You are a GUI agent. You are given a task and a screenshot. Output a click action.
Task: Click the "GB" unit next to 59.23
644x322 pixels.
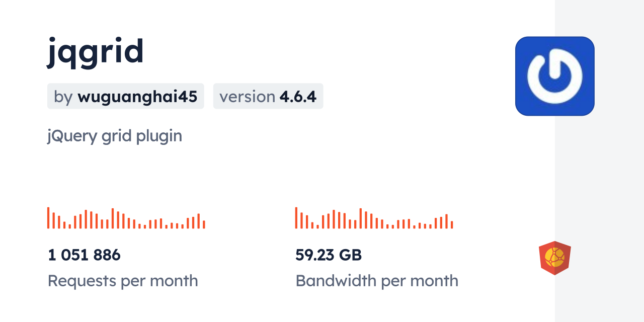coord(351,255)
